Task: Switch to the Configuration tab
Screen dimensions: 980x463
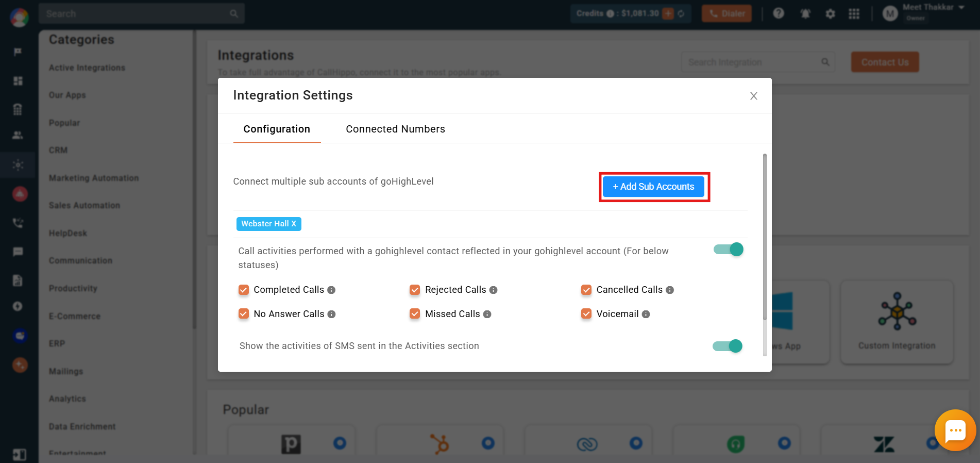Action: click(277, 129)
